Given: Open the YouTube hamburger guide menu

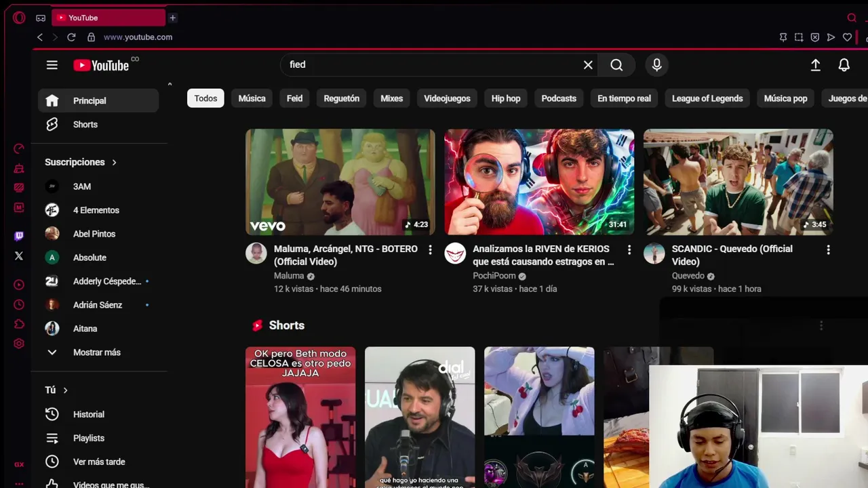Looking at the screenshot, I should pos(52,65).
